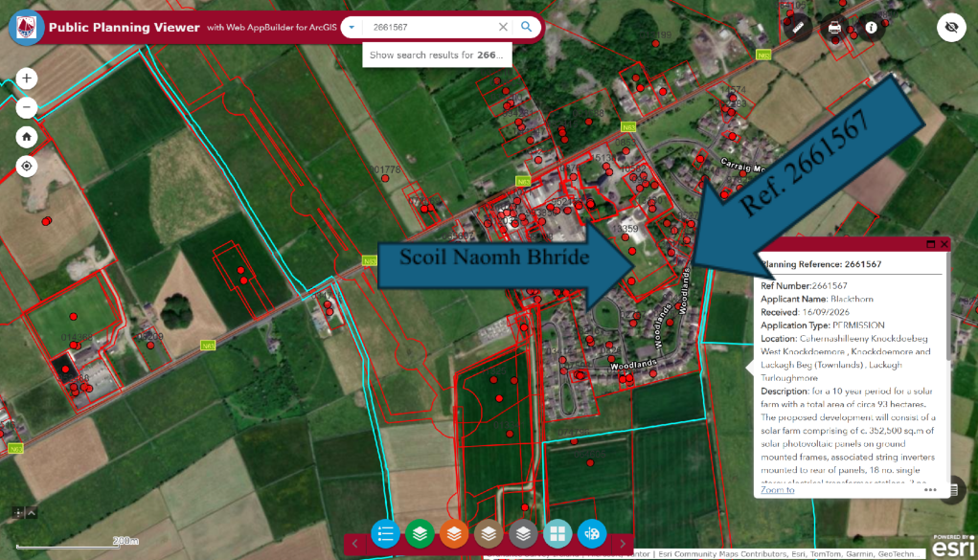Click the 'Description:' label in popup
Screen dimensions: 978x560
(x=785, y=391)
